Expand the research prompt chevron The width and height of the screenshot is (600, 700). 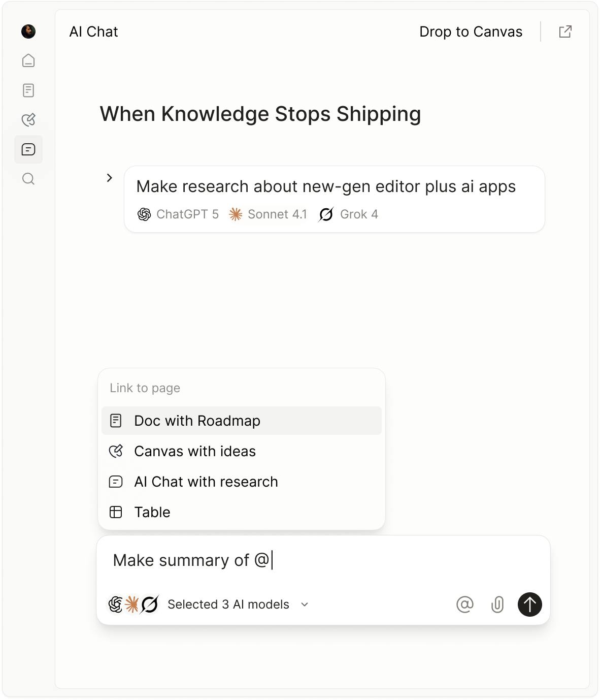109,178
